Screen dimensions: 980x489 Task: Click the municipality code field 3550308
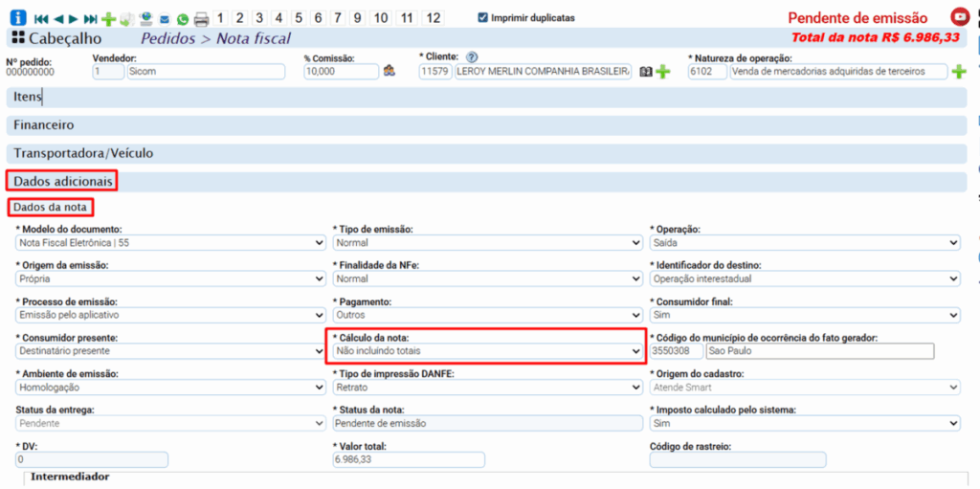click(677, 351)
